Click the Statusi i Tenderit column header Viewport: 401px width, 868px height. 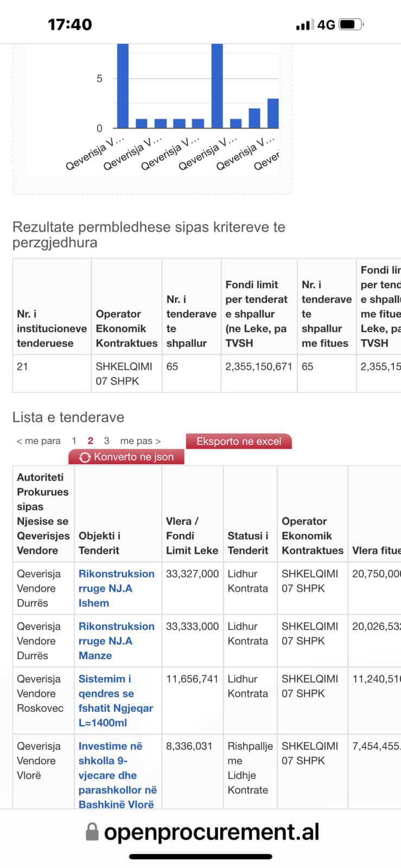(248, 543)
